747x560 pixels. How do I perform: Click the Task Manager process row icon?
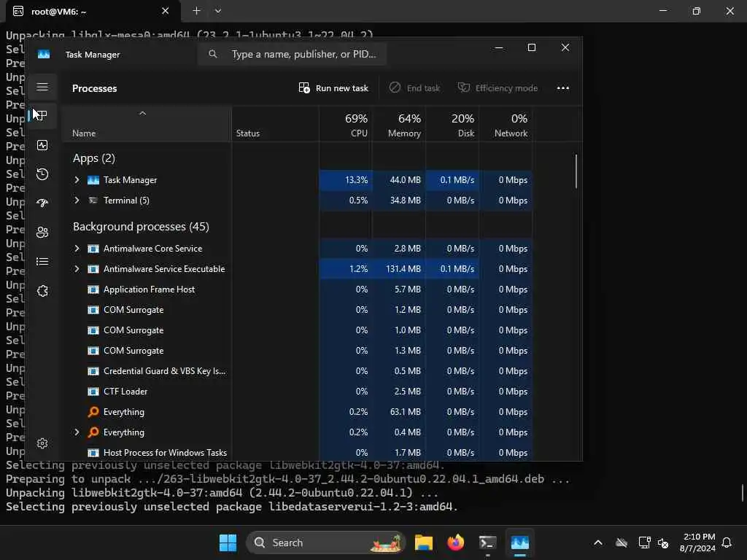pyautogui.click(x=93, y=180)
